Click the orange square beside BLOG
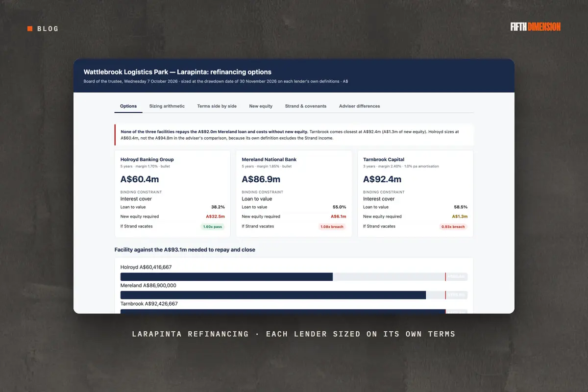 click(30, 28)
